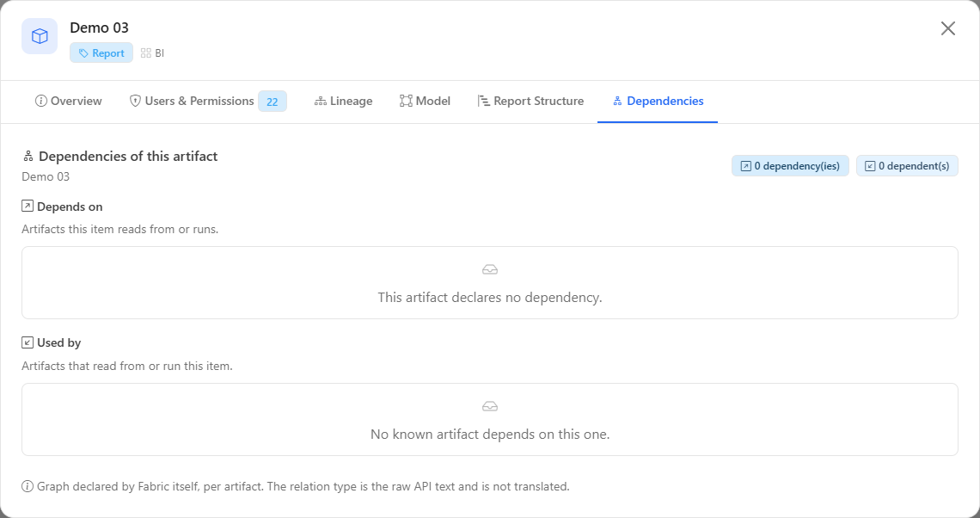Open the Overview tab
The image size is (980, 518).
tap(69, 101)
